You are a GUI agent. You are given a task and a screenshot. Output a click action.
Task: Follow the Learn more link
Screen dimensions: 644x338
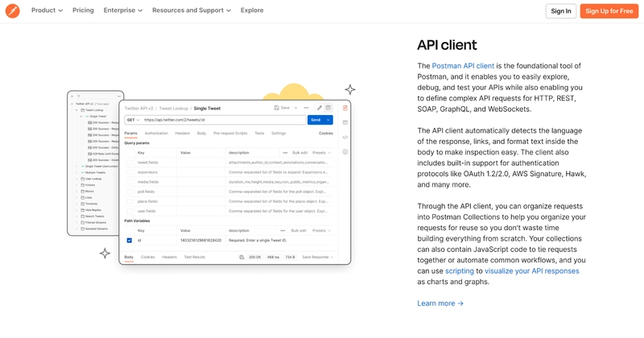440,303
